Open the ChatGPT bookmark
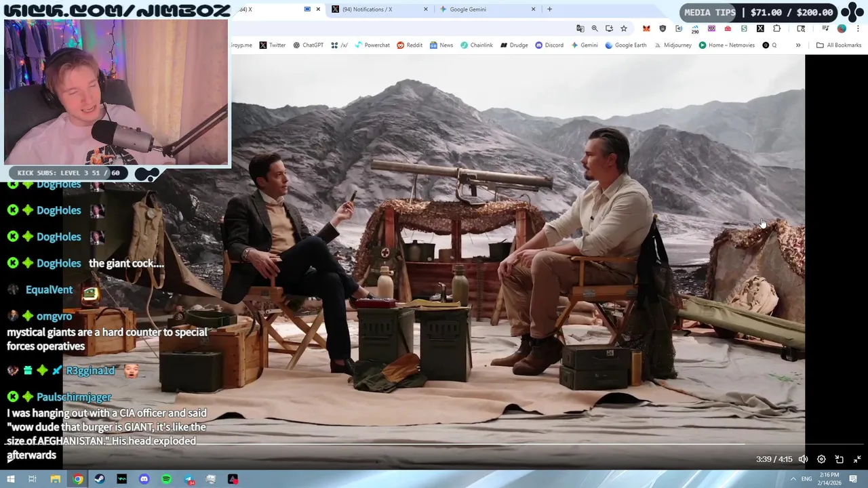Viewport: 868px width, 488px height. tap(308, 45)
